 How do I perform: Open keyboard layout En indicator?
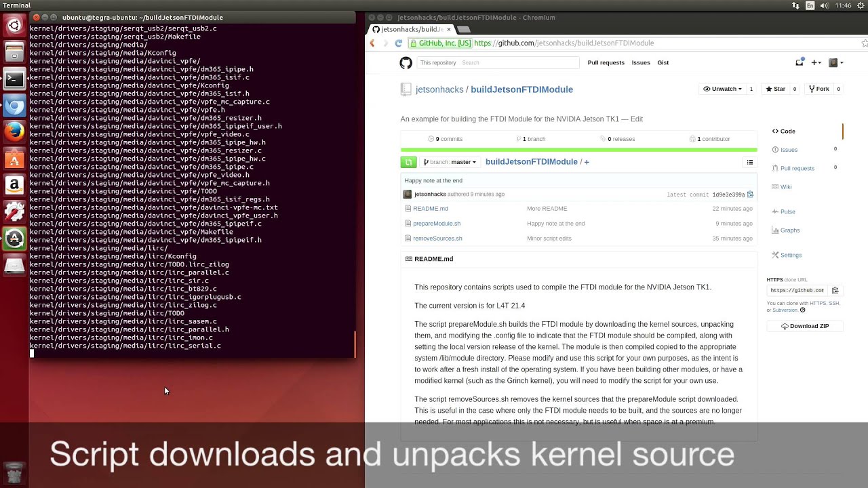click(x=810, y=5)
